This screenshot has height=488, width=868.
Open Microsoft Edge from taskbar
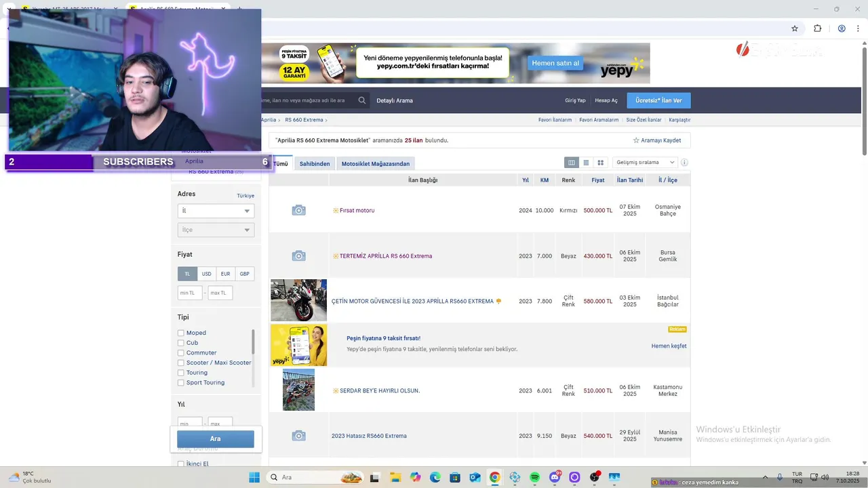click(x=435, y=477)
